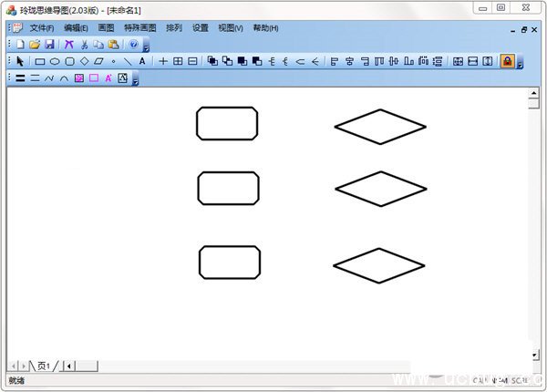547x392 pixels.
Task: Choose the rounded rectangle tool
Action: point(69,62)
